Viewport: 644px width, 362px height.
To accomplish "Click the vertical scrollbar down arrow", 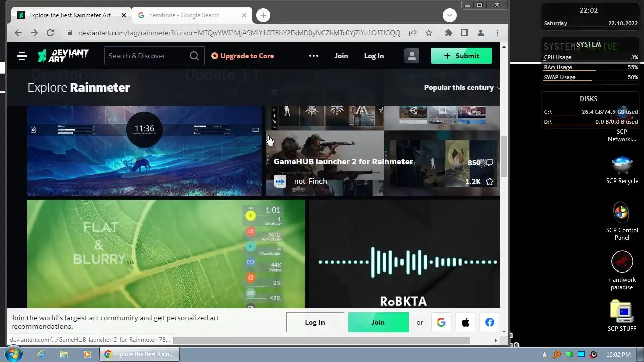I will pyautogui.click(x=504, y=332).
